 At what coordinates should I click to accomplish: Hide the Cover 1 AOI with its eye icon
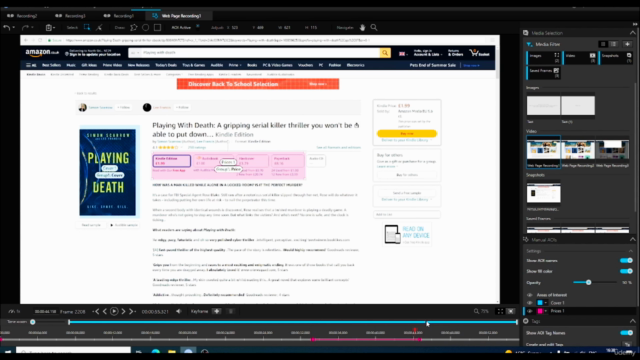tap(530, 303)
